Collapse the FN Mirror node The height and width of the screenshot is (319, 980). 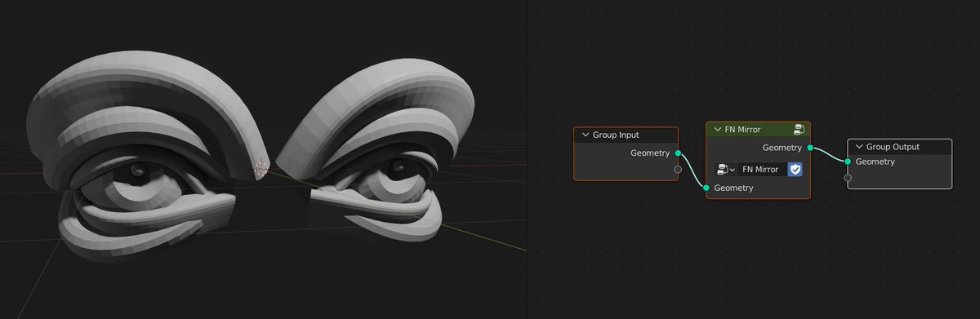pyautogui.click(x=717, y=129)
